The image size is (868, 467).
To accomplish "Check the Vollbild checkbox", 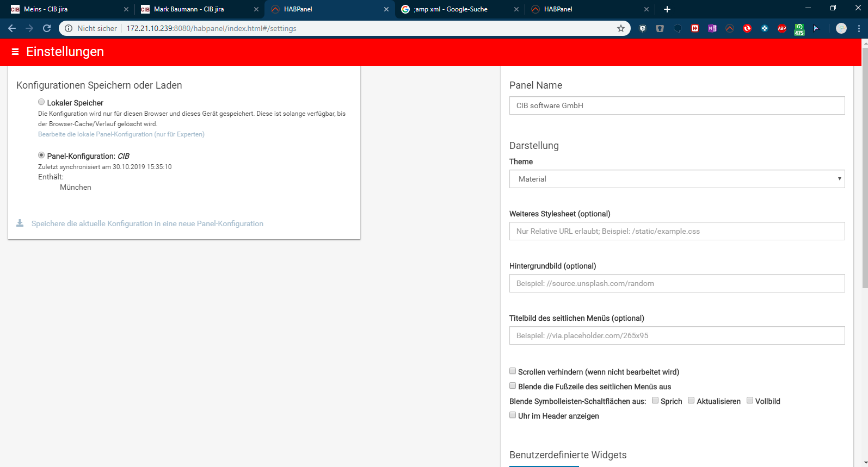I will coord(750,400).
